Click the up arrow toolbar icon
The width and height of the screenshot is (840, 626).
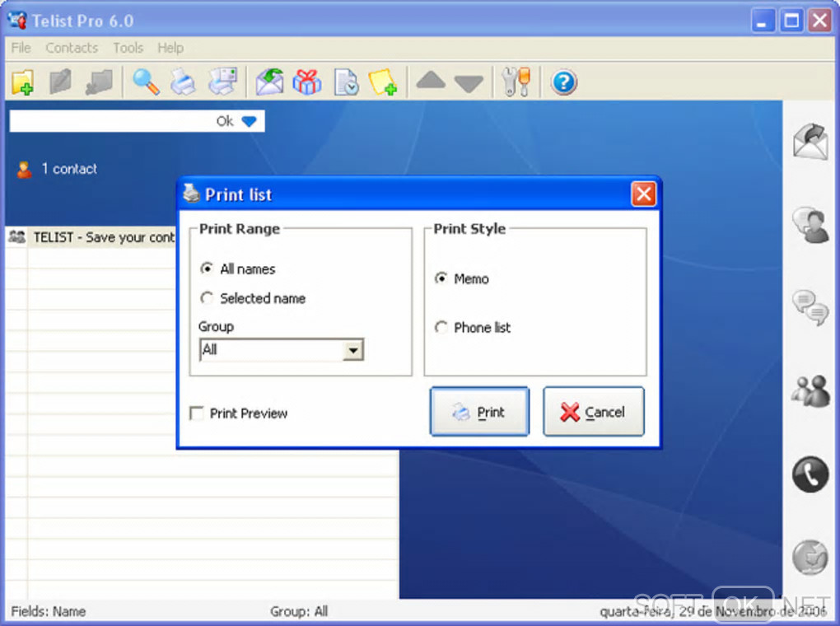pyautogui.click(x=431, y=81)
